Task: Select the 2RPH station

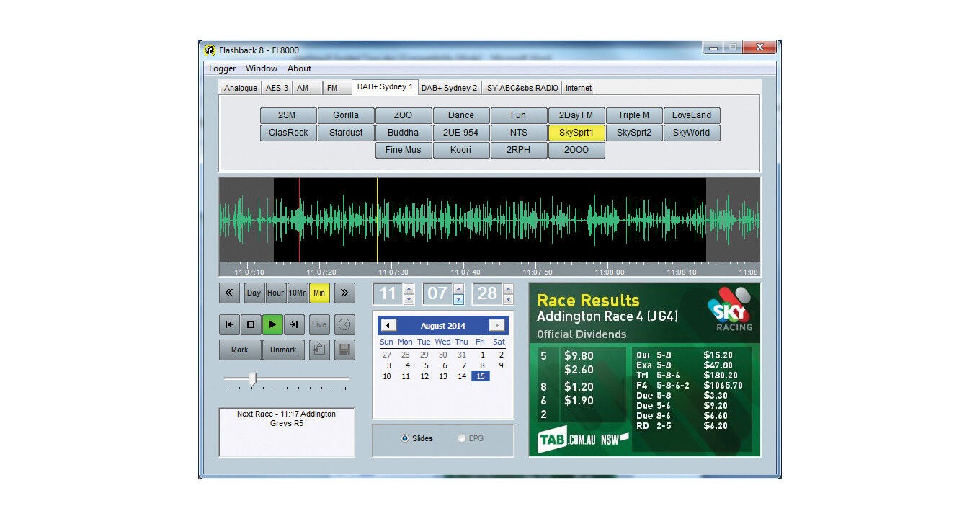Action: [x=519, y=150]
